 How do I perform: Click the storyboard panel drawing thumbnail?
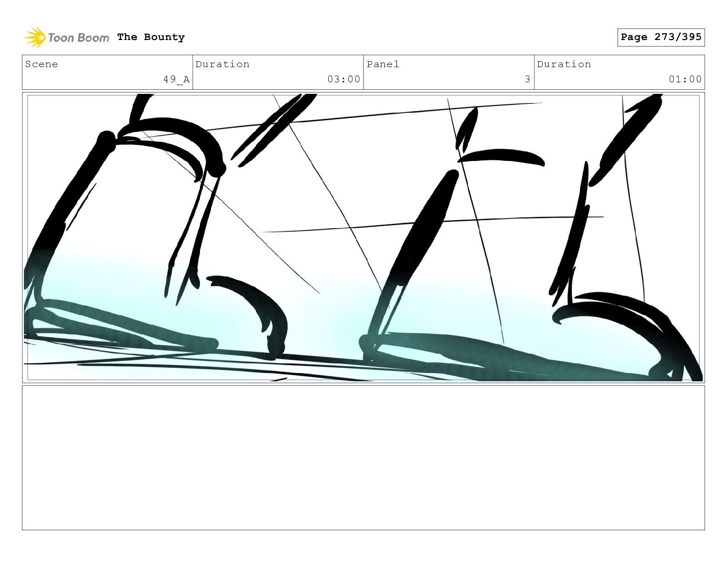click(363, 237)
